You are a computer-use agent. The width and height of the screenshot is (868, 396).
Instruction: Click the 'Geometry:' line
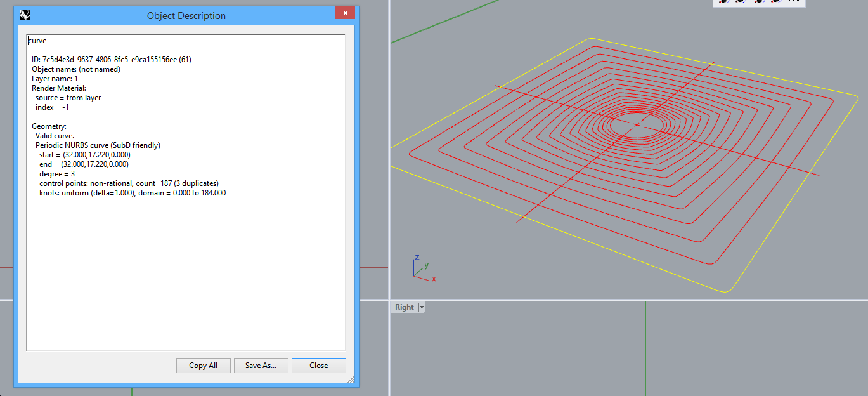49,126
